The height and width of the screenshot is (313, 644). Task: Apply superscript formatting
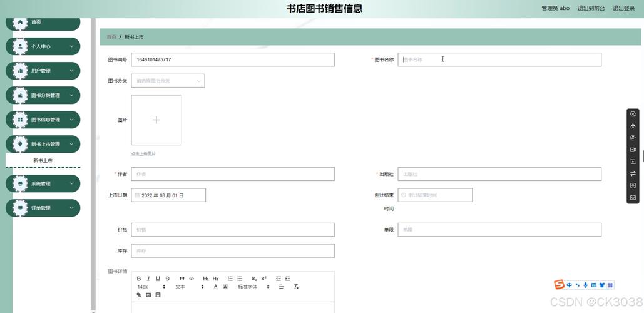tap(263, 279)
